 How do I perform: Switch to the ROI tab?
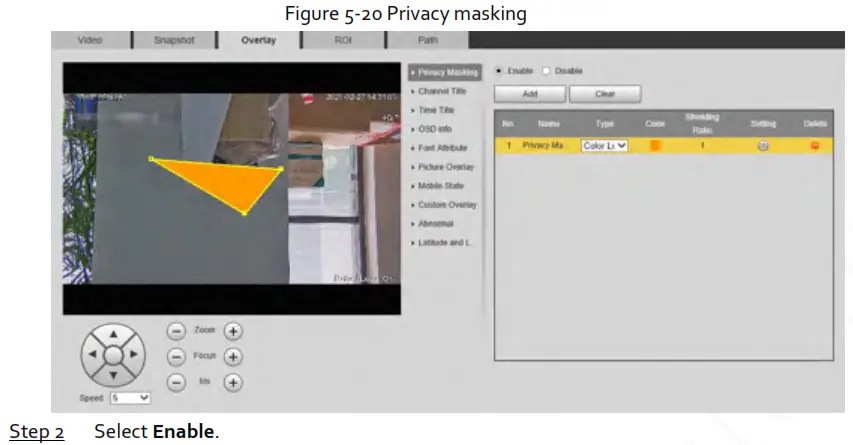pos(343,40)
